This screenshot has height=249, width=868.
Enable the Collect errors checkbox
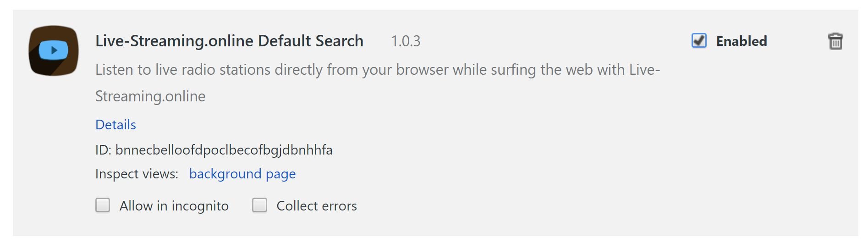point(259,205)
